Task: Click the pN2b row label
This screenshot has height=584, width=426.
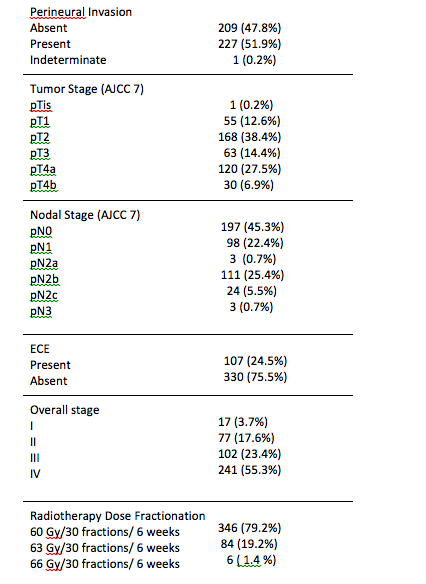Action: [44, 279]
